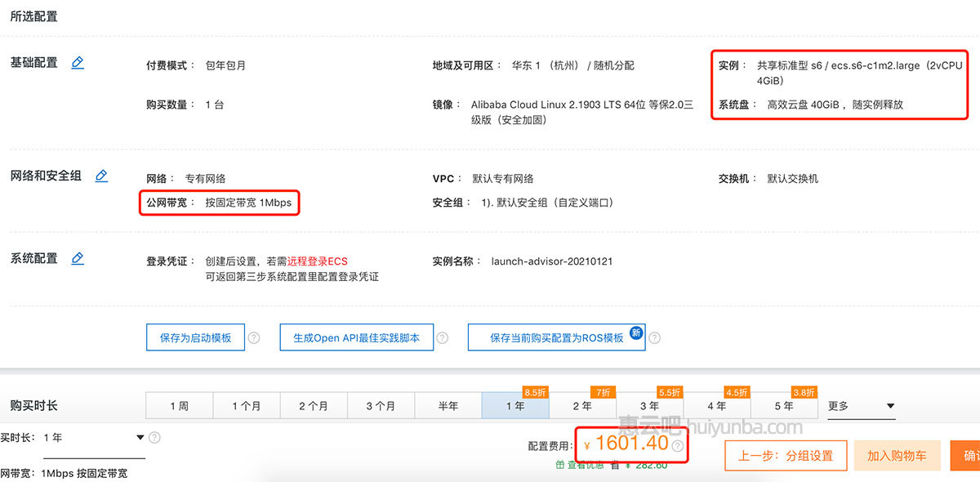The width and height of the screenshot is (980, 482).
Task: Click the edit pencil next to 基础配置
Action: pyautogui.click(x=78, y=63)
